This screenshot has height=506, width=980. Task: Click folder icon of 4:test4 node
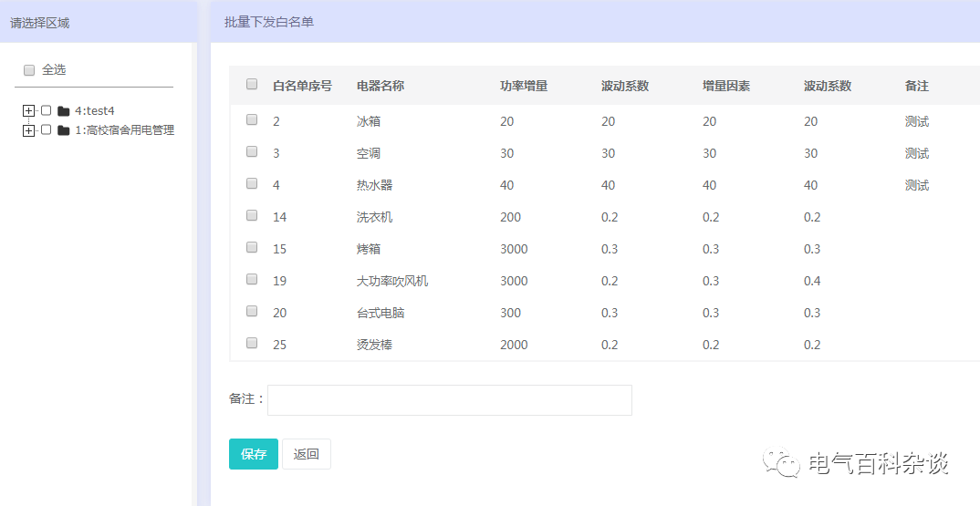pyautogui.click(x=63, y=111)
